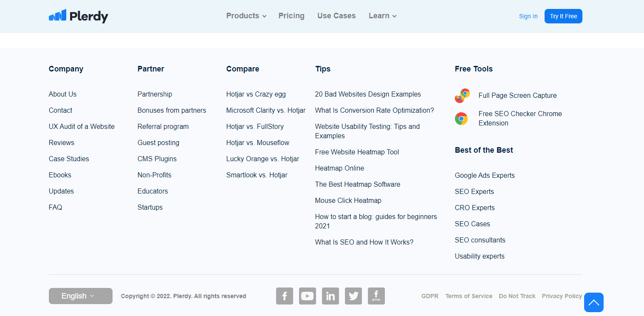
Task: Open the Facebook social icon
Action: pos(285,296)
